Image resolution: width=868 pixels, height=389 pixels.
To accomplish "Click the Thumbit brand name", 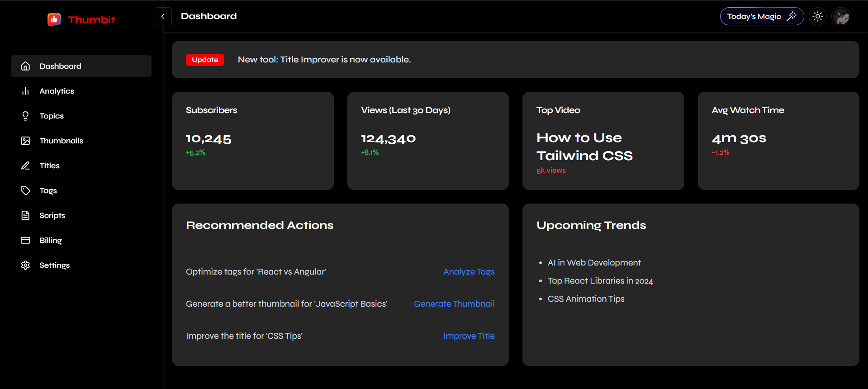I will coord(91,19).
